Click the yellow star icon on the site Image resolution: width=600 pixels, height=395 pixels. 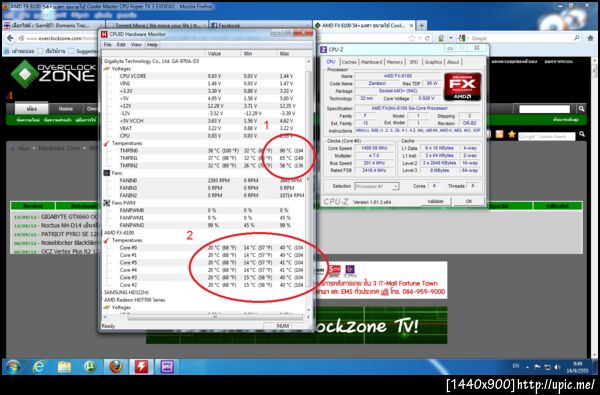pyautogui.click(x=512, y=134)
